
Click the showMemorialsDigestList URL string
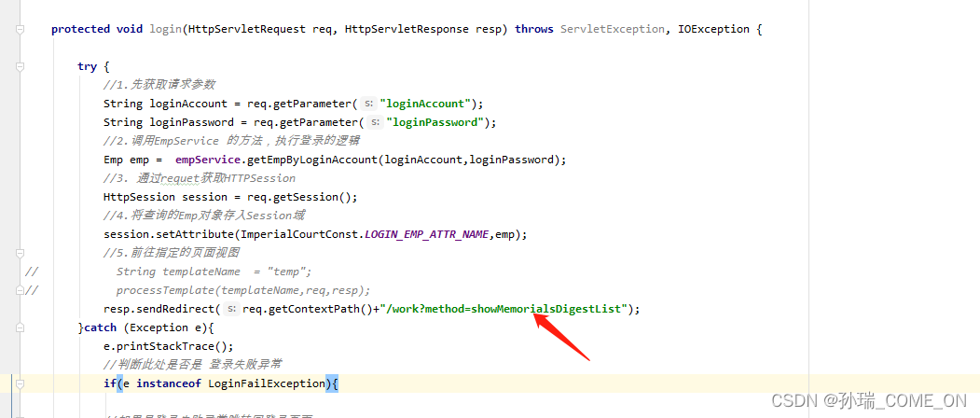(504, 309)
